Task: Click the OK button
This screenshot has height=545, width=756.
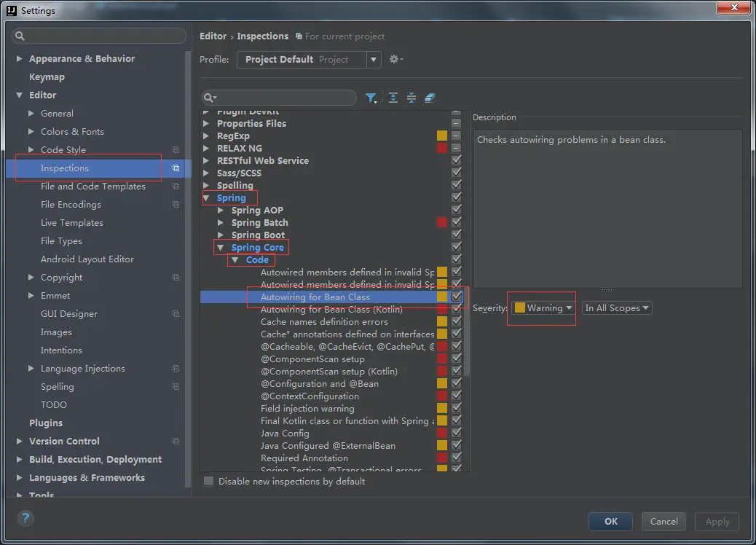Action: pos(610,522)
